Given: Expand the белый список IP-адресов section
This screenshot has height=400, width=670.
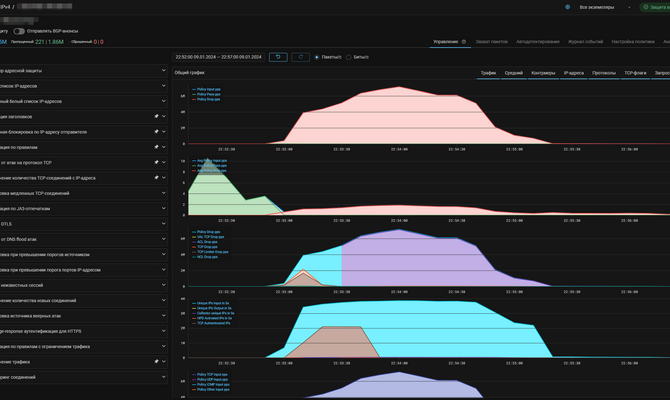Looking at the screenshot, I should [x=165, y=101].
